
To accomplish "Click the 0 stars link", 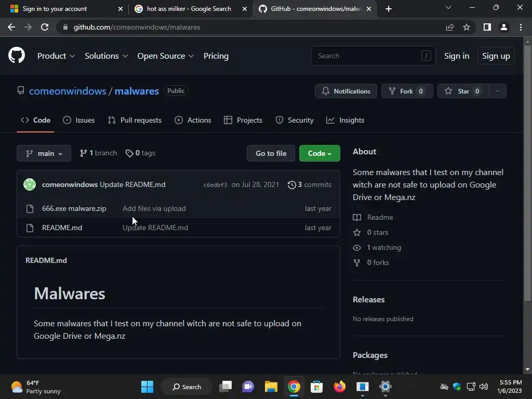I will [370, 232].
